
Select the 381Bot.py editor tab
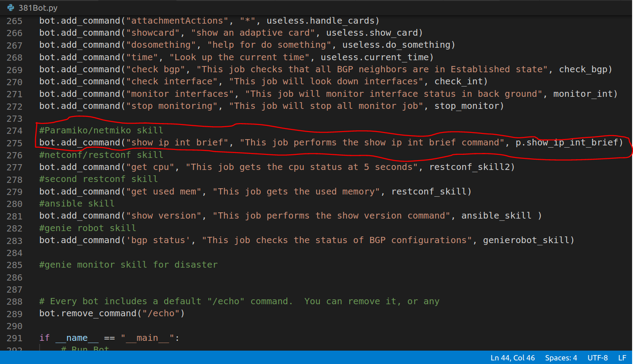[x=32, y=8]
